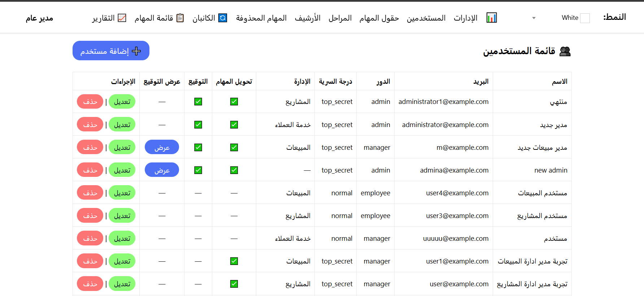The width and height of the screenshot is (644, 296).
Task: Open the الإدارات menu item
Action: 465,18
